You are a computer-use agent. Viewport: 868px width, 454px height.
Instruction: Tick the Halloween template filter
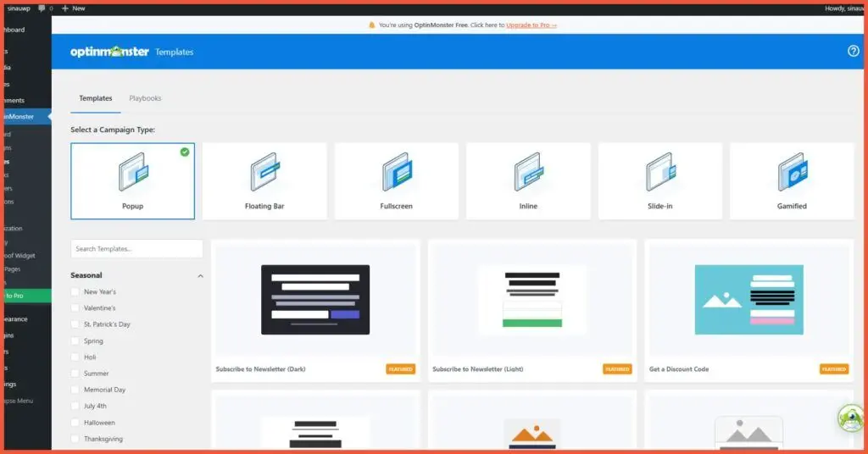coord(75,423)
